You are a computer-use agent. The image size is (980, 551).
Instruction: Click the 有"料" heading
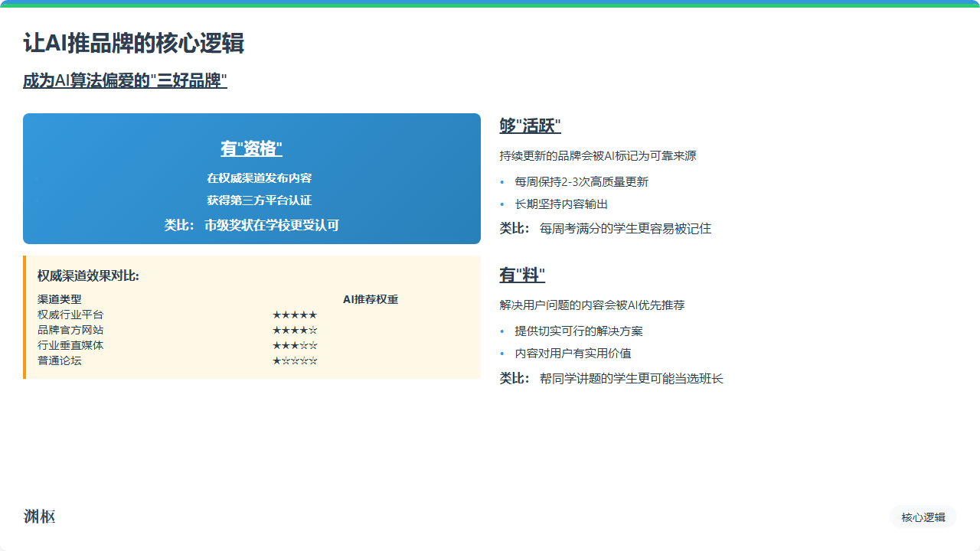tap(522, 275)
